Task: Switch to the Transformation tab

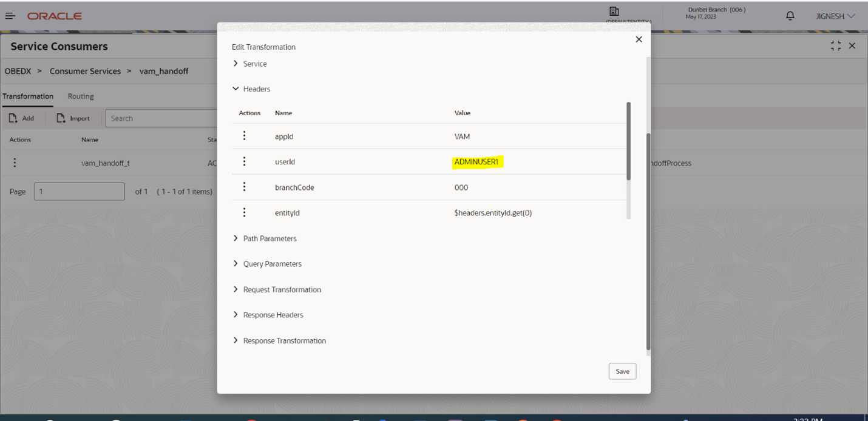Action: [x=28, y=96]
